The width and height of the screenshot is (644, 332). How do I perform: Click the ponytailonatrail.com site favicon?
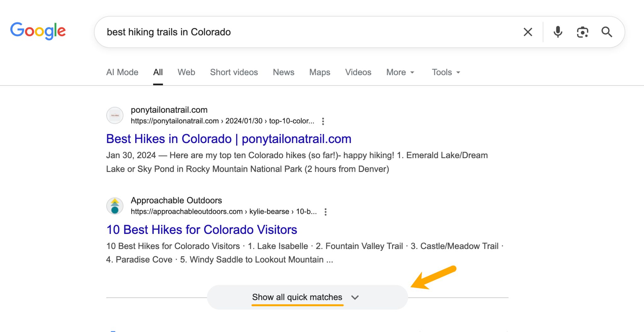115,115
